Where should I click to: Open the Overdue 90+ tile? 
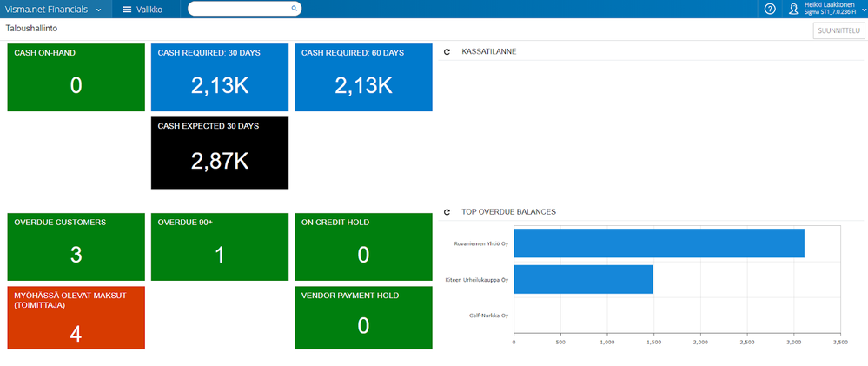click(x=220, y=247)
